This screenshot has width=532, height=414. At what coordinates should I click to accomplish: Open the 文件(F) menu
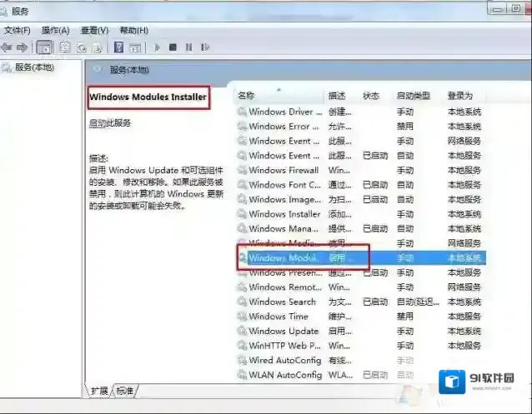[x=17, y=30]
